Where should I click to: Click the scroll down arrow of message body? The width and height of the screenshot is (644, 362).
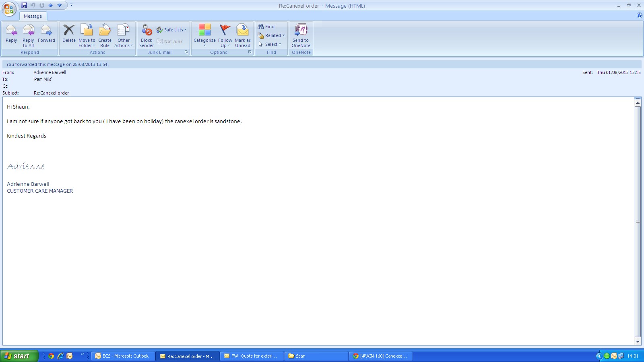coord(638,341)
